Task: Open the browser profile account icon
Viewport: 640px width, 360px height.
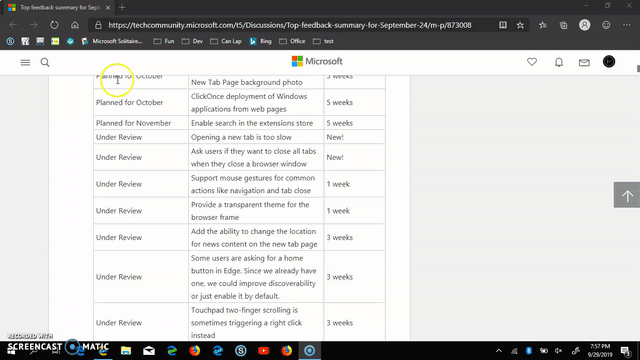Action: [x=584, y=25]
